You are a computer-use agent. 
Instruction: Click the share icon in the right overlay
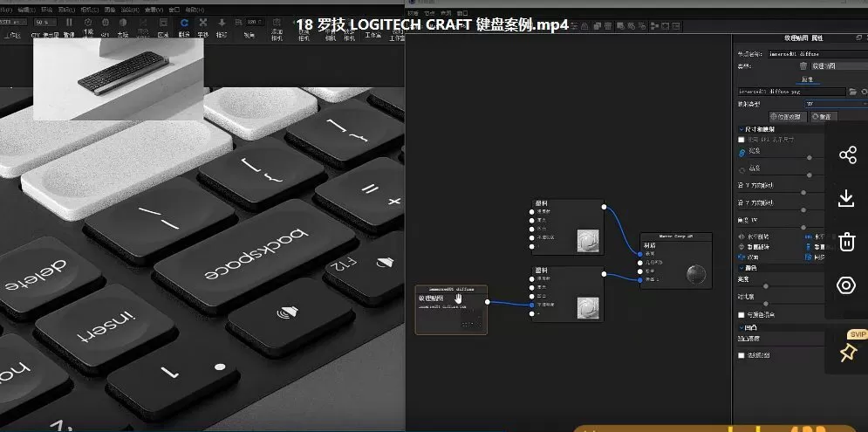click(848, 155)
